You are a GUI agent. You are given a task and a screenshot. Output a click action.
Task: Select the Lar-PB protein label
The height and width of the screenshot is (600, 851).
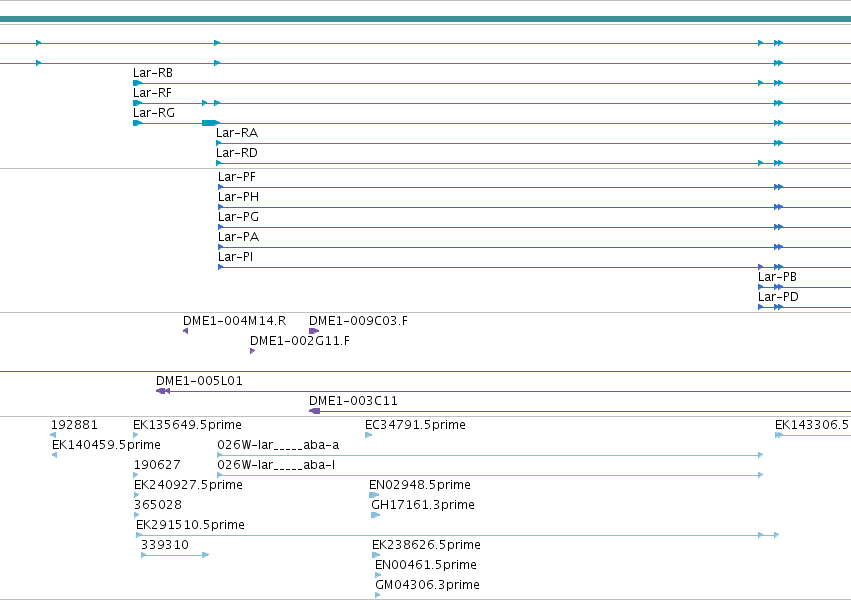coord(777,277)
